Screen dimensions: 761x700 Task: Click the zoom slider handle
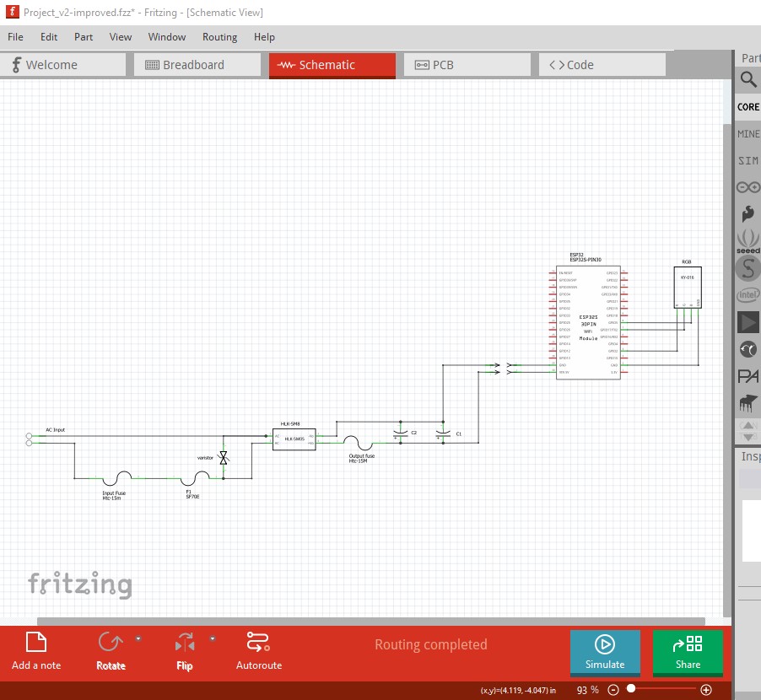[631, 688]
